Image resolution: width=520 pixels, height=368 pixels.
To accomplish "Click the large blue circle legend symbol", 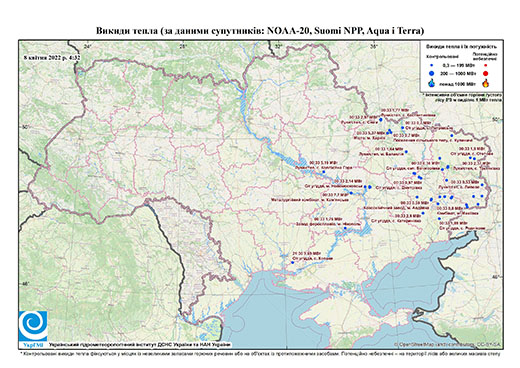I will point(432,73).
